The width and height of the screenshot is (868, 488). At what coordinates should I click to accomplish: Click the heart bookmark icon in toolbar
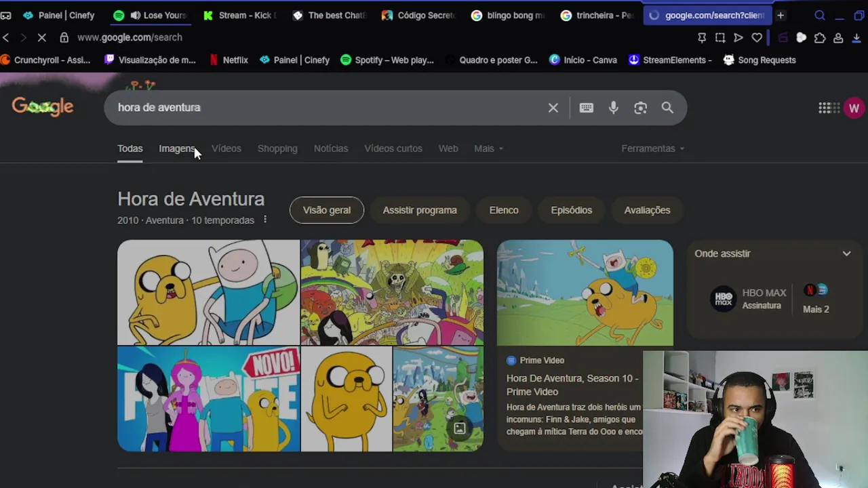(757, 38)
